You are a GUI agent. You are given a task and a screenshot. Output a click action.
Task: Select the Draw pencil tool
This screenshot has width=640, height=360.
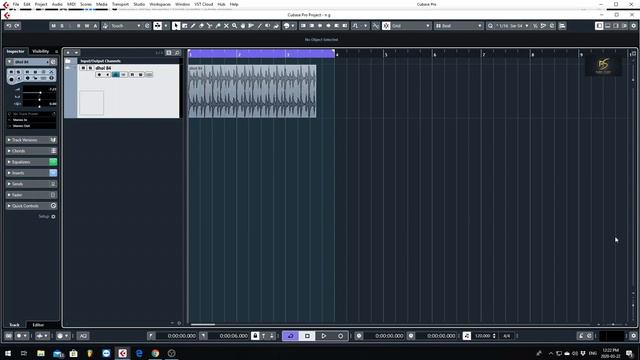click(x=193, y=26)
